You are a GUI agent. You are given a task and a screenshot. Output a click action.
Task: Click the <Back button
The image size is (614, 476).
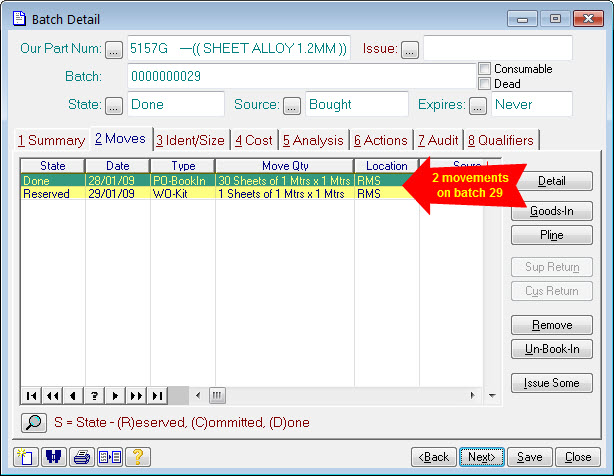point(434,457)
